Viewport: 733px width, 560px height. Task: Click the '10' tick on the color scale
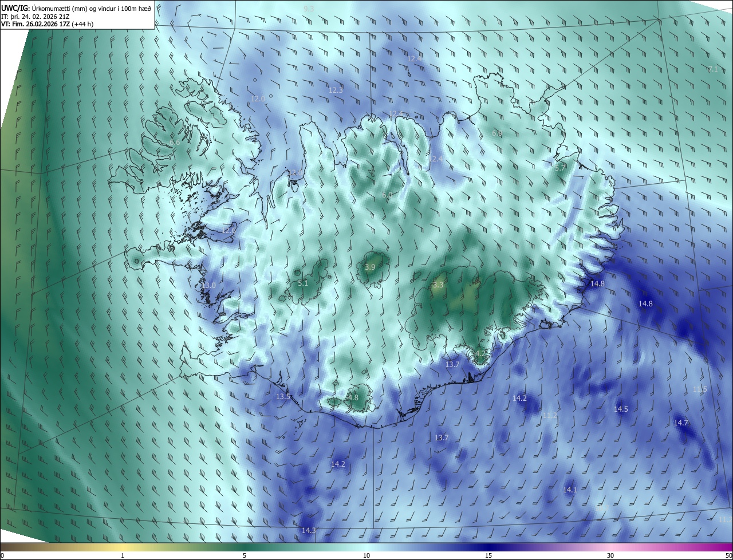click(366, 555)
